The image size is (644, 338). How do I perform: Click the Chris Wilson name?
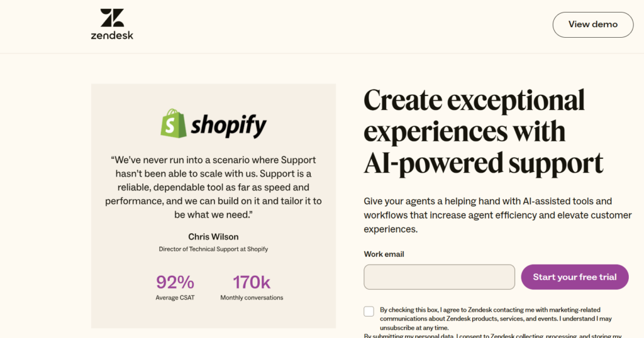coord(213,237)
